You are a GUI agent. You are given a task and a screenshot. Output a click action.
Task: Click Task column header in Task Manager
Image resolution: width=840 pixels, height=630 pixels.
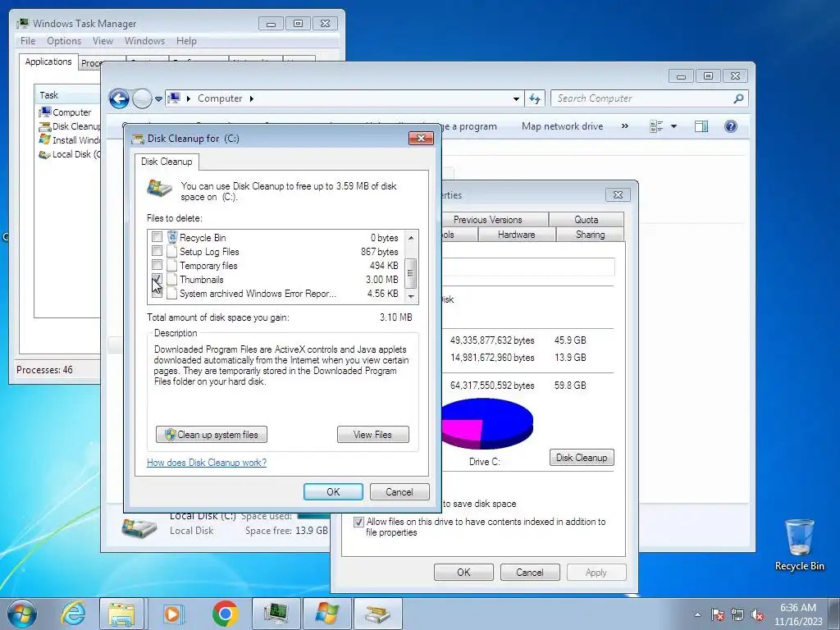click(x=67, y=95)
